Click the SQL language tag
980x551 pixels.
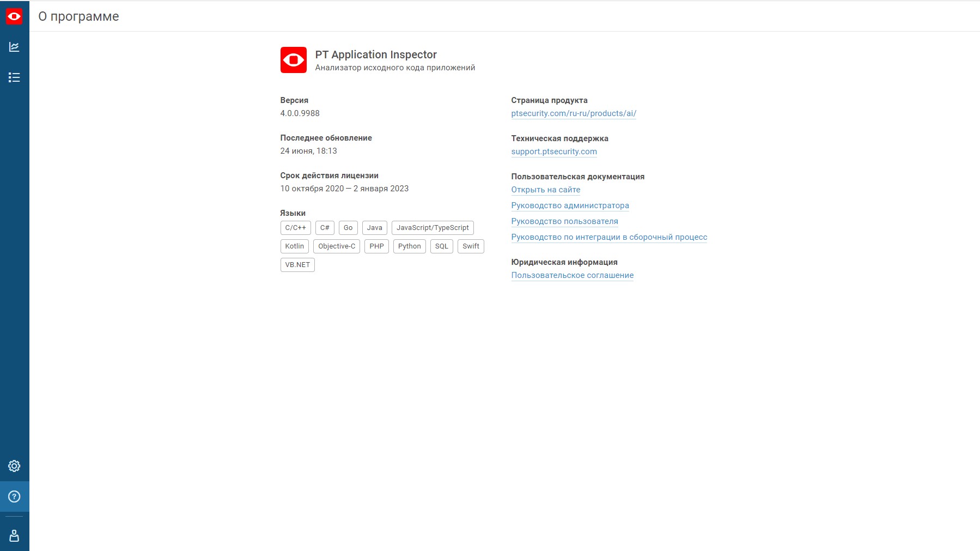(x=442, y=246)
